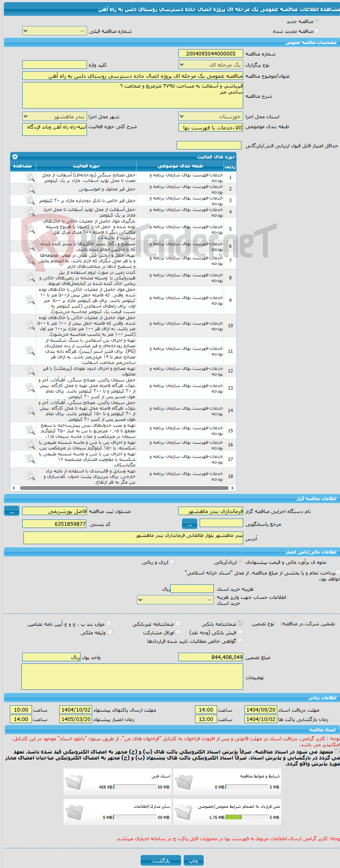The image size is (340, 868).
Task: Toggle ضمانتنامه غیربانکی checkbox
Action: 178,623
